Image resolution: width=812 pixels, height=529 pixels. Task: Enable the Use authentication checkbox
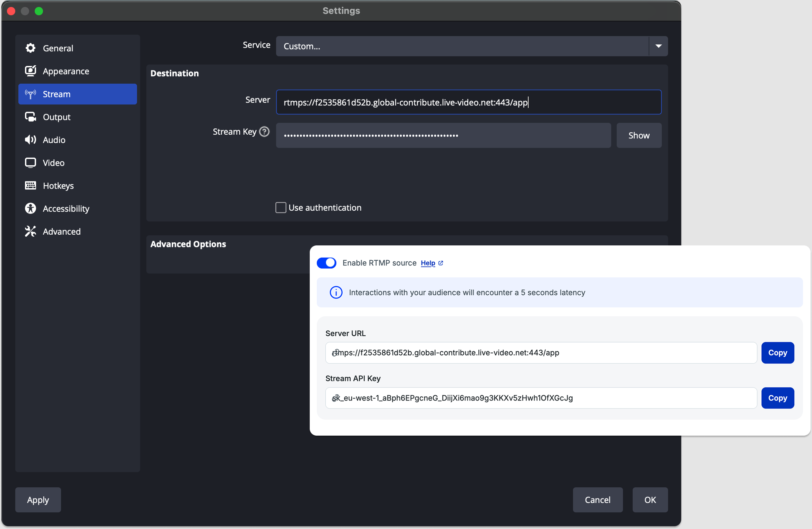click(x=280, y=207)
